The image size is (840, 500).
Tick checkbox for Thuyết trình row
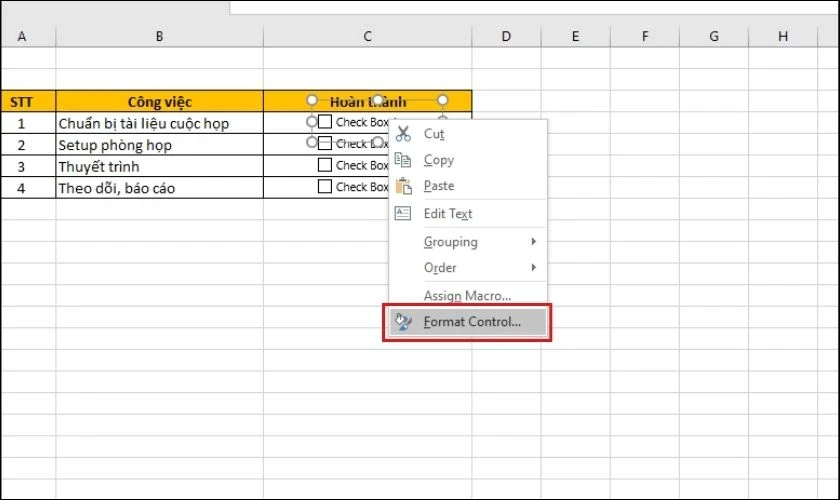click(325, 165)
